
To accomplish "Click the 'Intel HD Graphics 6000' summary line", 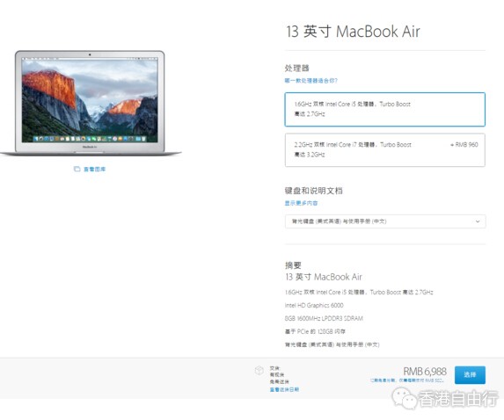I will point(314,305).
